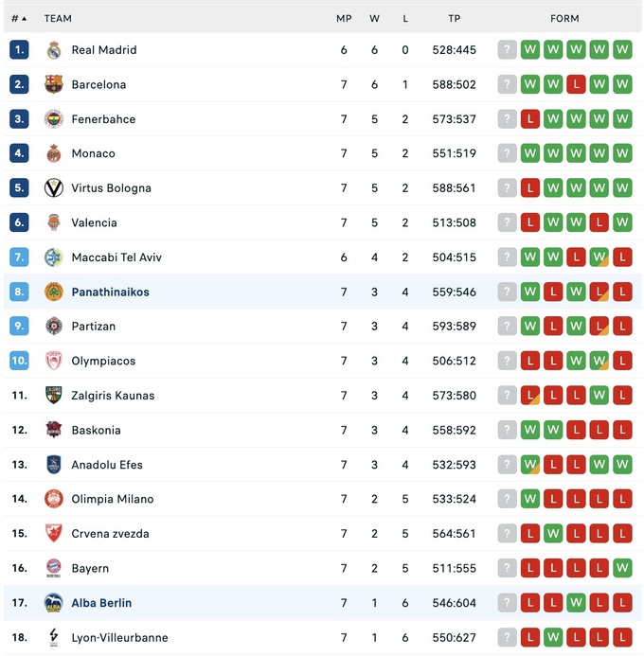Viewport: 644px width, 656px height.
Task: Click the Real Madrid club crest icon
Action: 54,50
